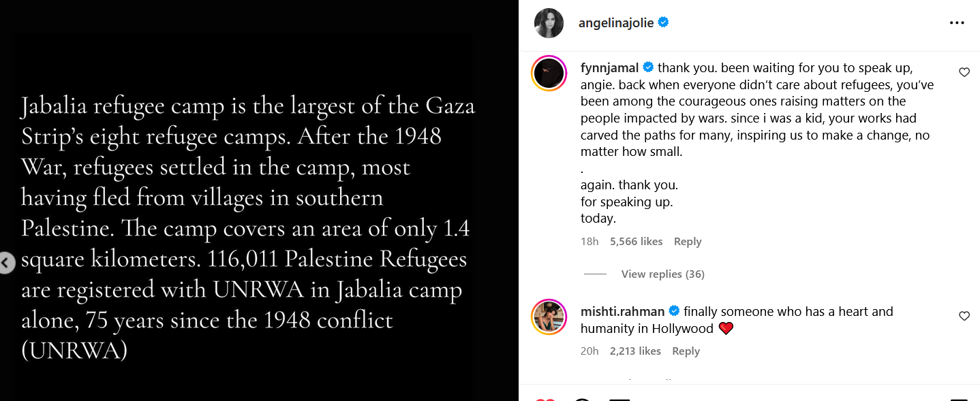The image size is (980, 401).
Task: Click the 18h timestamp on fynnjamal's comment
Action: pos(589,242)
